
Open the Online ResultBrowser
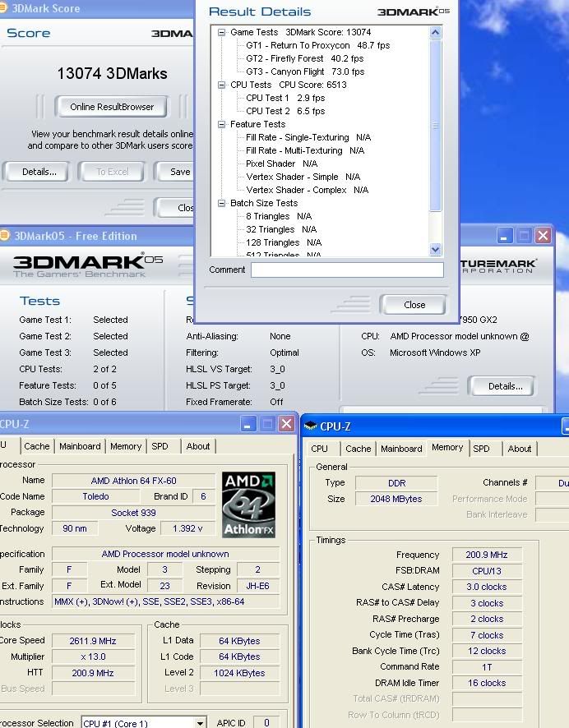(112, 107)
